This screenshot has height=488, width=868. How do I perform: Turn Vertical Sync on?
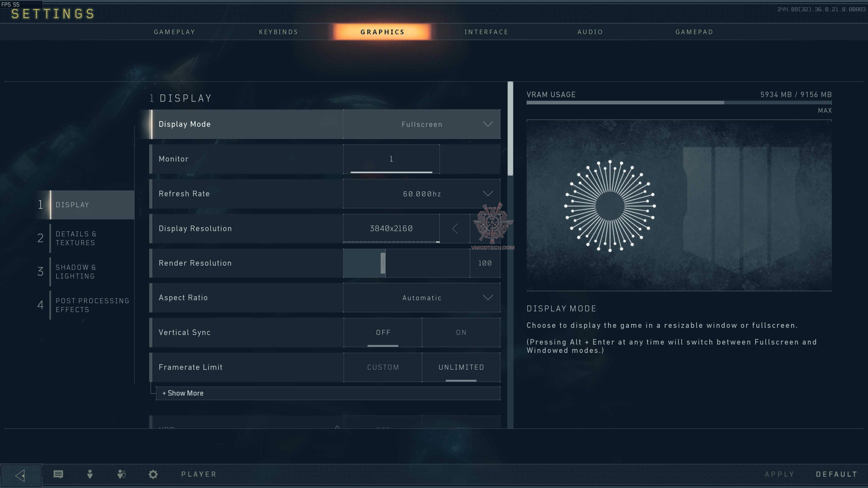461,332
